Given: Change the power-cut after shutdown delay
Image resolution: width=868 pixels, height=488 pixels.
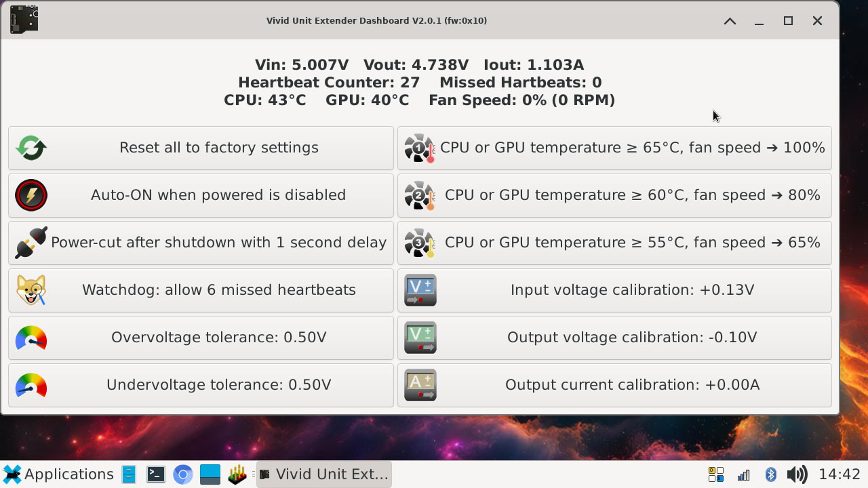Looking at the screenshot, I should coord(218,243).
